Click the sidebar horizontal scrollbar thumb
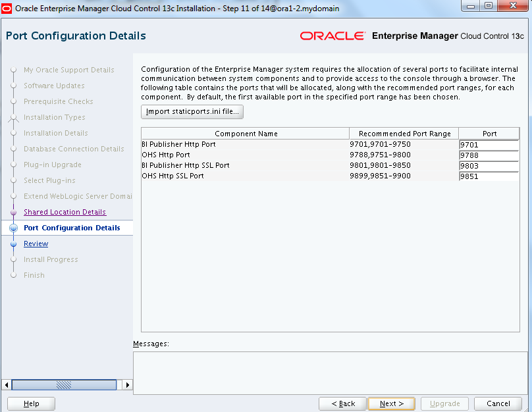 click(63, 384)
